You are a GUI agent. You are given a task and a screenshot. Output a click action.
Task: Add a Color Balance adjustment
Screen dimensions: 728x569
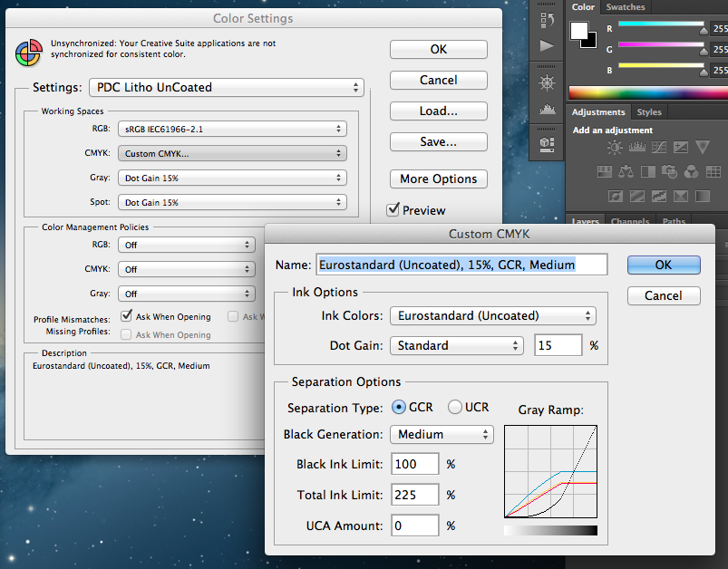624,171
